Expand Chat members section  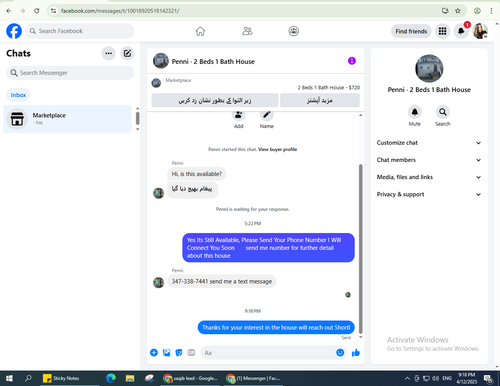point(429,160)
